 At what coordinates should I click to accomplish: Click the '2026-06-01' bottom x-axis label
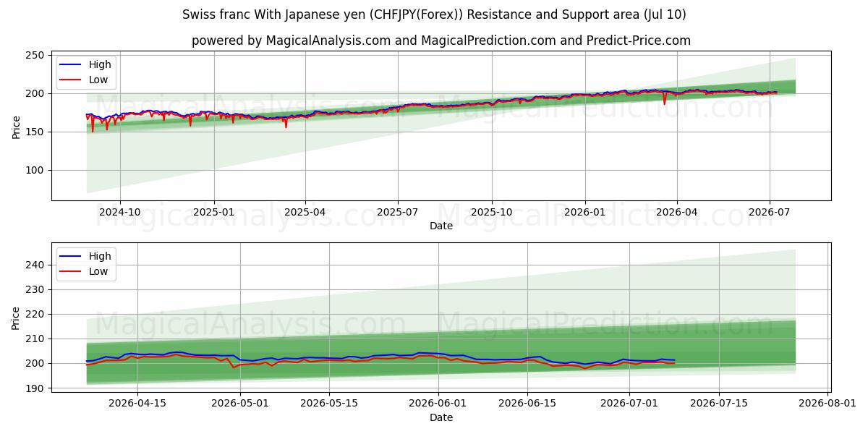click(x=438, y=404)
